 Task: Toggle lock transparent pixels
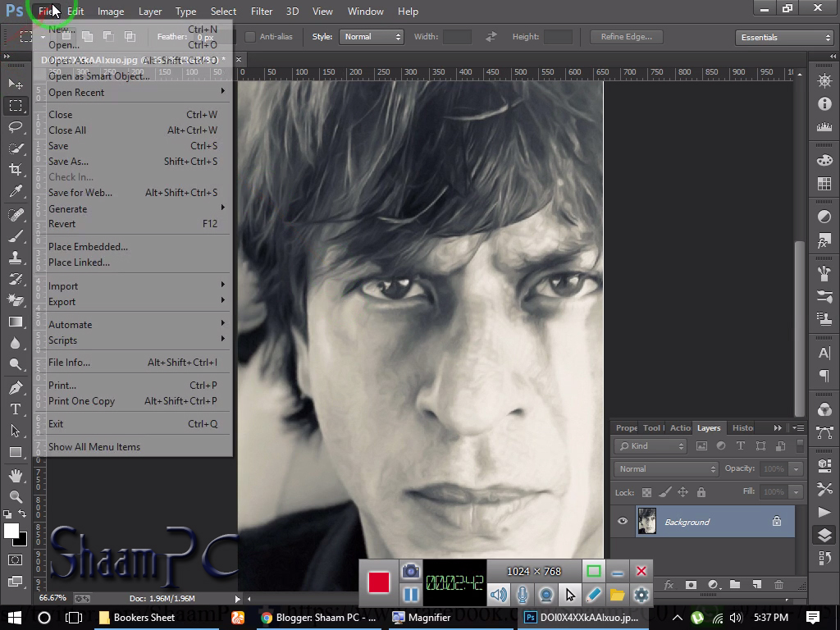click(646, 492)
